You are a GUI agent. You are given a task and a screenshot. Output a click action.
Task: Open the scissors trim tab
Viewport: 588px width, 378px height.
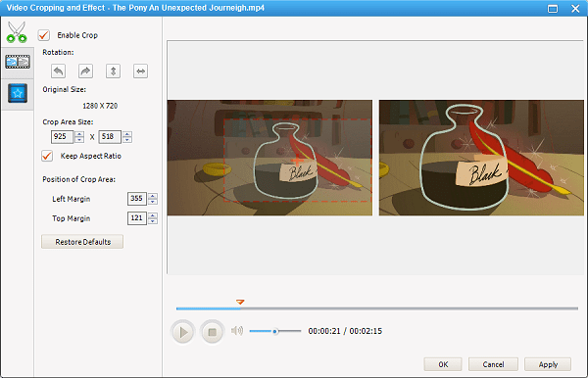pos(17,32)
